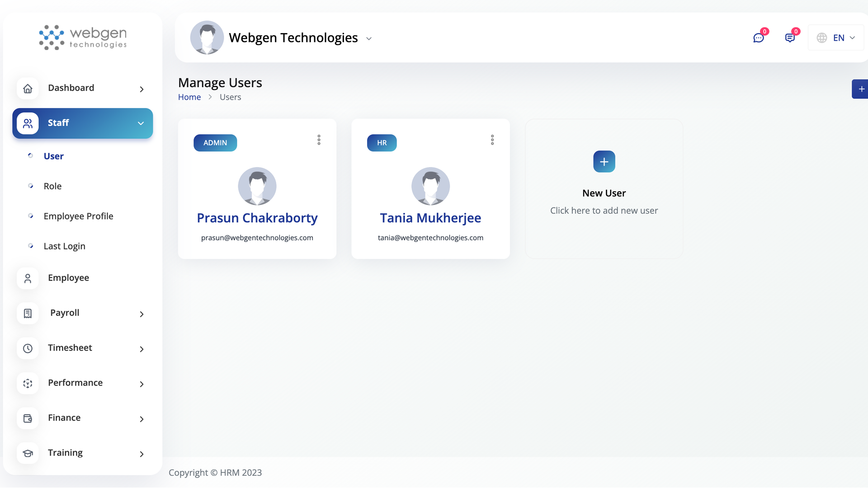Collapse the Staff menu section

tap(141, 123)
